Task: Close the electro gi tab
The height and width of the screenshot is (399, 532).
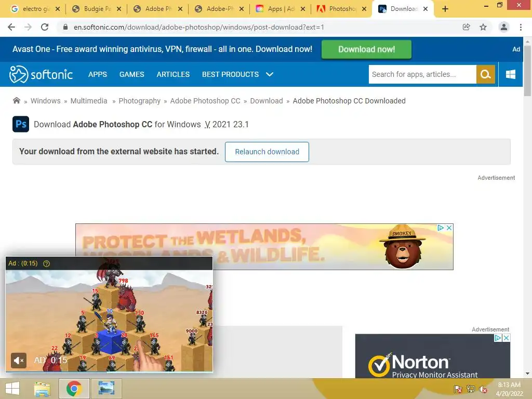Action: point(58,9)
